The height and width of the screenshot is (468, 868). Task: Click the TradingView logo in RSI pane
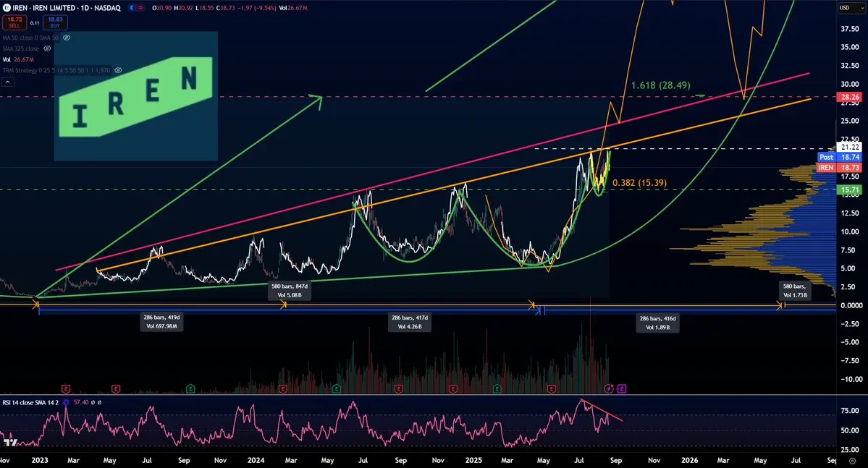[10, 442]
